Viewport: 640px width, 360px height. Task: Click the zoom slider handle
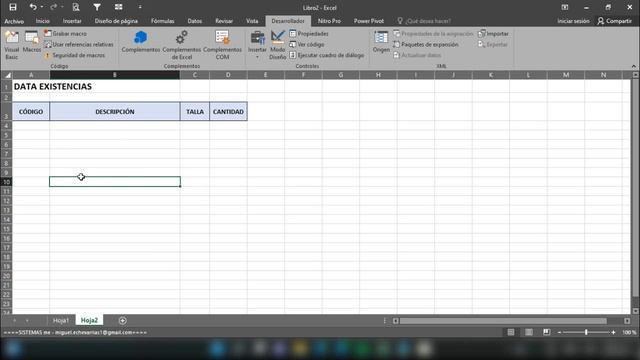pyautogui.click(x=586, y=332)
